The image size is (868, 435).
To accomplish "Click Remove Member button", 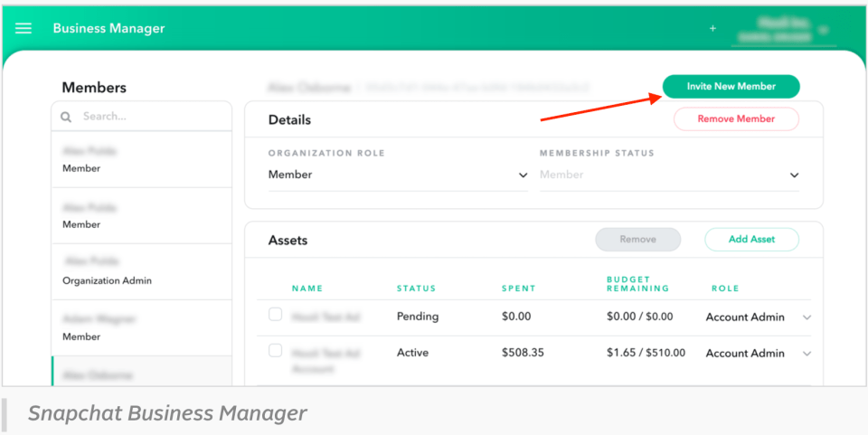I will pos(736,119).
